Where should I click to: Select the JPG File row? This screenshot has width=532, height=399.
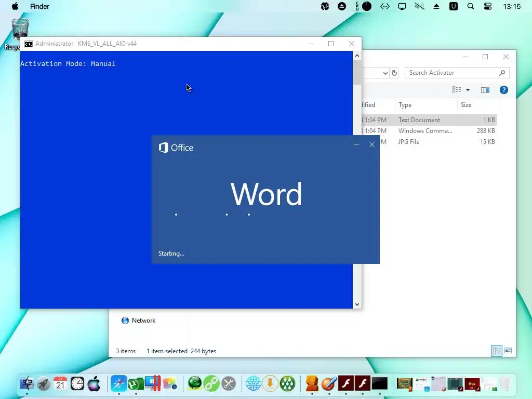[437, 141]
